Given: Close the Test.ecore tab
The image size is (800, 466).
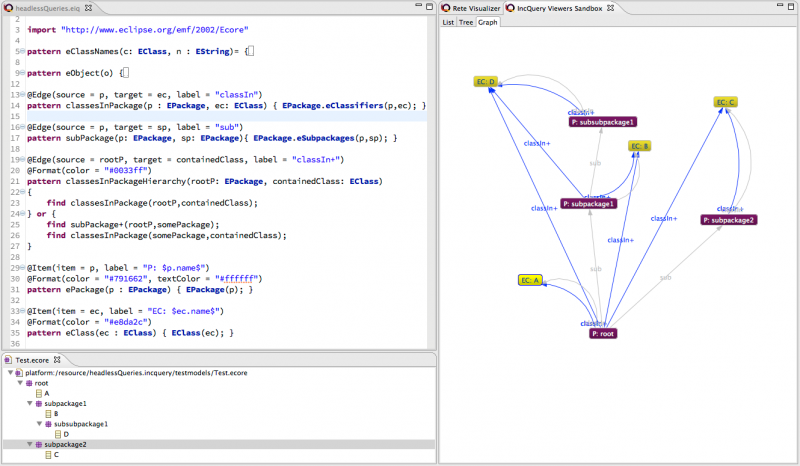Looking at the screenshot, I should pos(57,360).
